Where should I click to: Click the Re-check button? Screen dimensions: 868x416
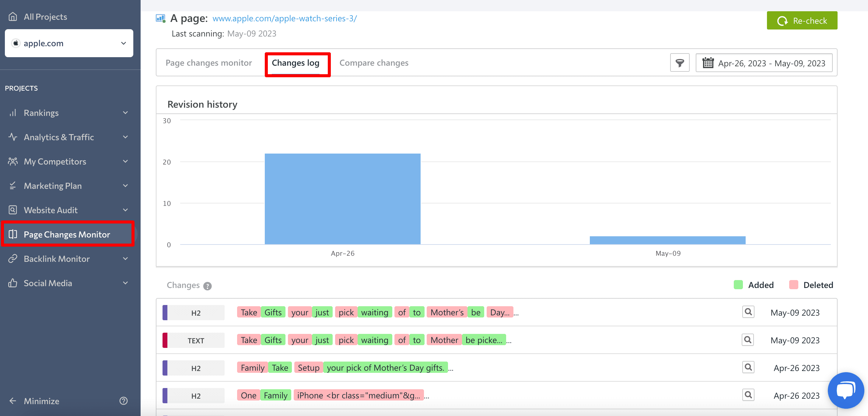point(802,21)
